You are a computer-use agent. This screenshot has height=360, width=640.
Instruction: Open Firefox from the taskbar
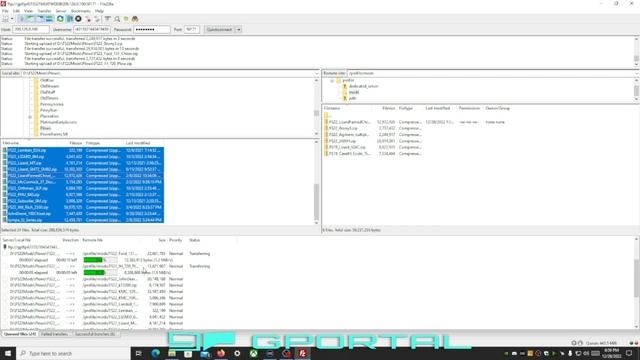pos(221,353)
